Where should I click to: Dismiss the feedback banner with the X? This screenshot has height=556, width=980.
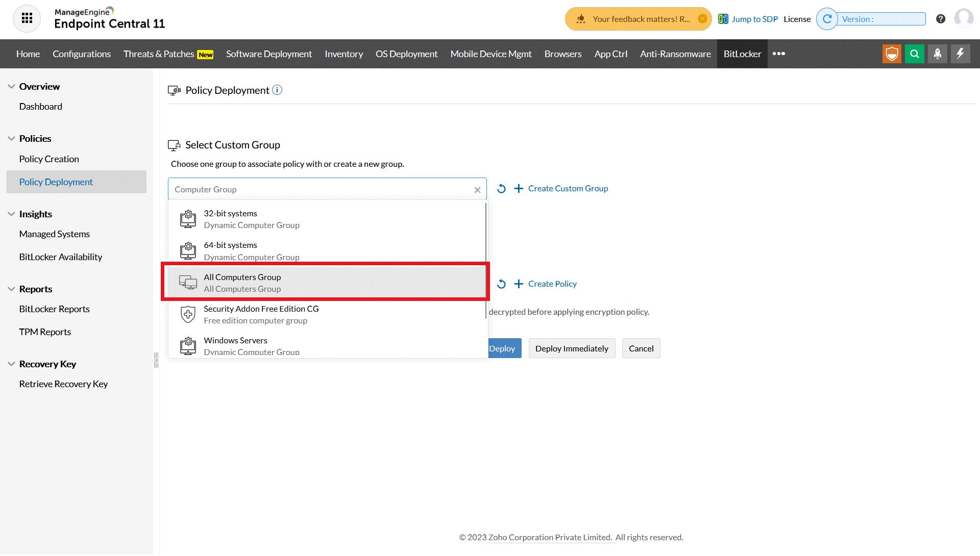pyautogui.click(x=702, y=19)
